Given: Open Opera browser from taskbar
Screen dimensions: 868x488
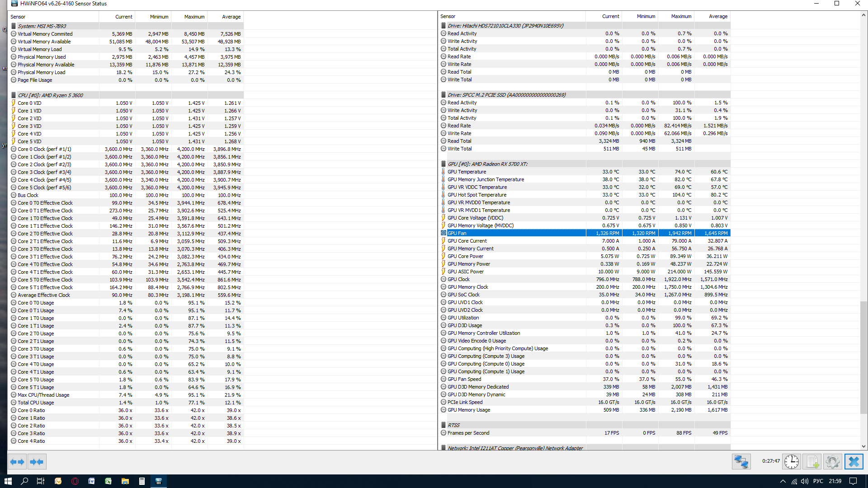Looking at the screenshot, I should [x=75, y=481].
